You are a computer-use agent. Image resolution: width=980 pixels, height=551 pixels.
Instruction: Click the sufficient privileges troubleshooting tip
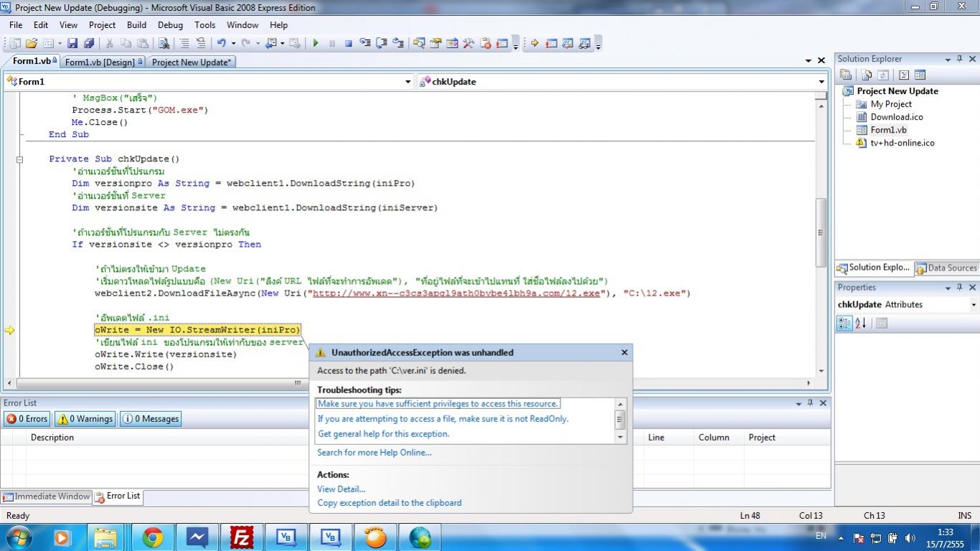438,404
